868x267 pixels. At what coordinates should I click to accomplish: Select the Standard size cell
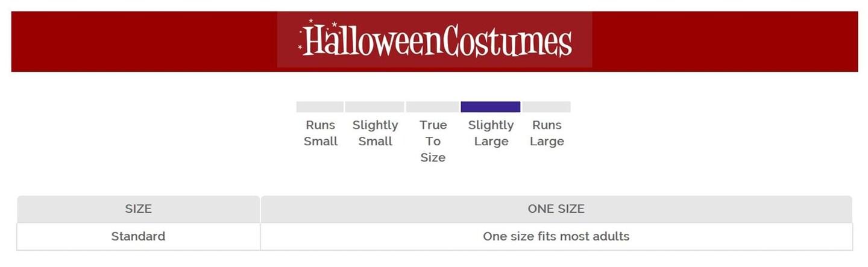pos(138,236)
